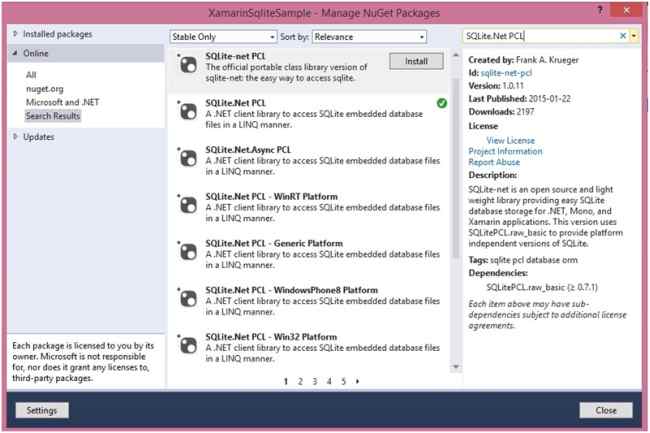
Task: Select All under Online
Action: coord(31,75)
